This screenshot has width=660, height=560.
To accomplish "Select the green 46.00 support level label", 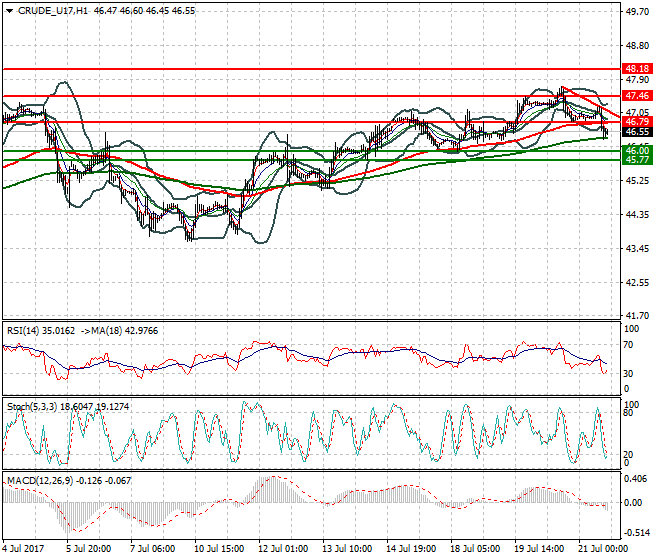I will (x=637, y=150).
